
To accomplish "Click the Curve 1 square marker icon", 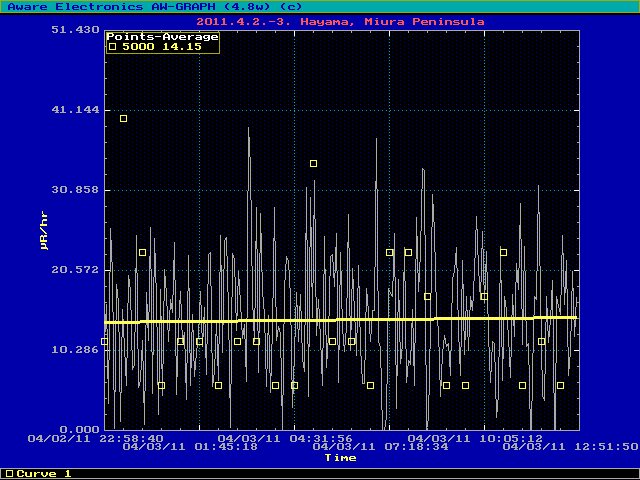I will pyautogui.click(x=9, y=473).
